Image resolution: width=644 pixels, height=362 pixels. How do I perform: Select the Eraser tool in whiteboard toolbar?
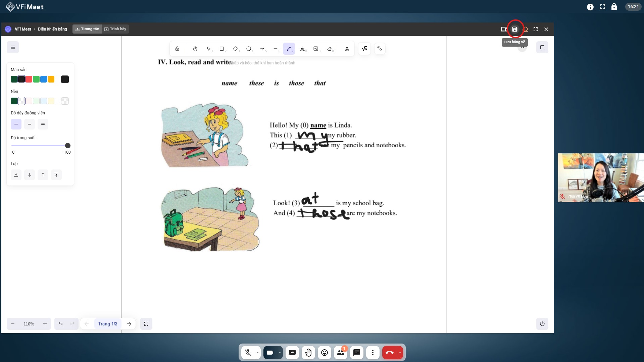pyautogui.click(x=329, y=49)
